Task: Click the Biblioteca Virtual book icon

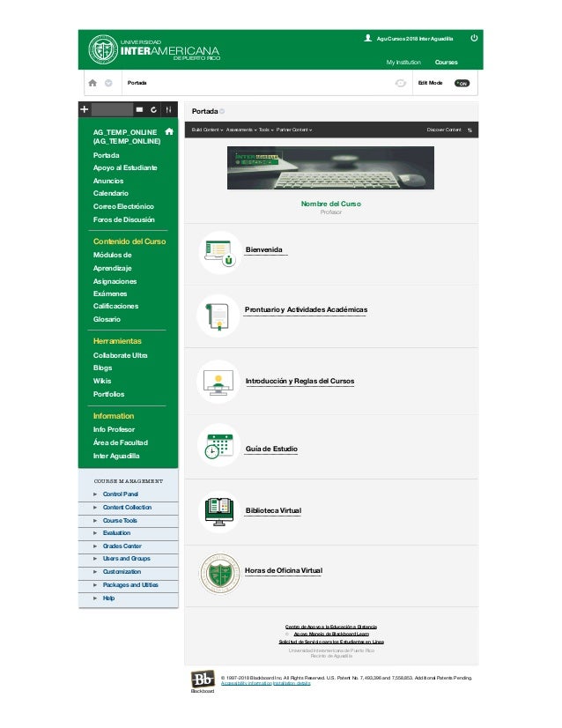Action: pos(219,511)
